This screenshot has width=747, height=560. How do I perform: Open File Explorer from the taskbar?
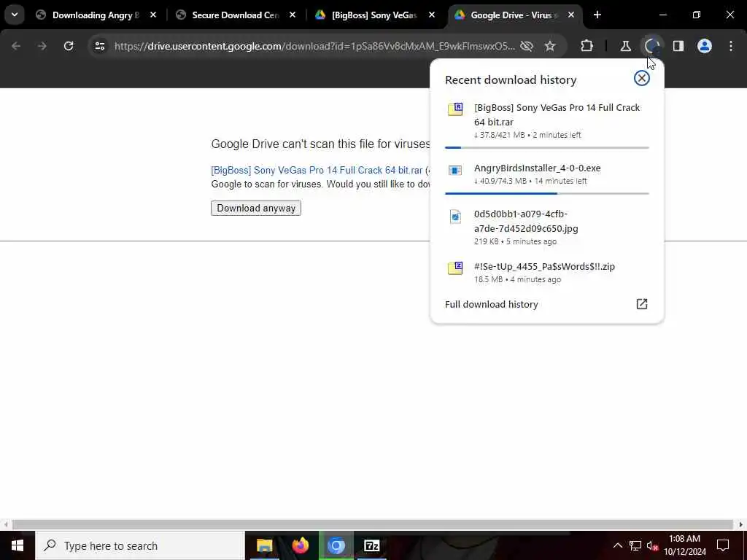264,545
